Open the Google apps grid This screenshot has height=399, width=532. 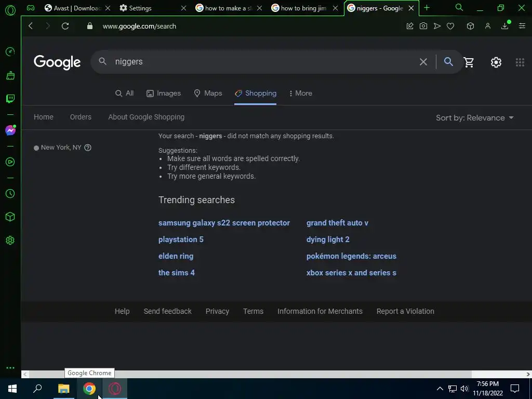[520, 62]
